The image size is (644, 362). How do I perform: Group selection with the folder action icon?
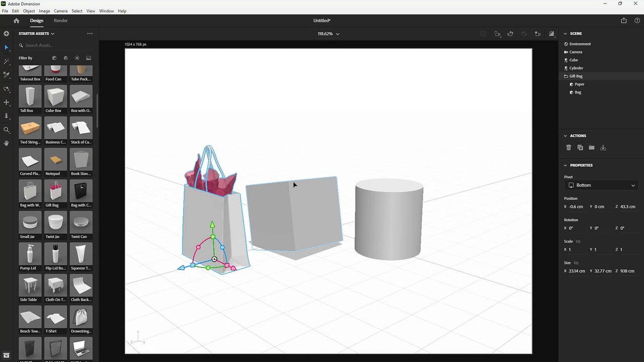(592, 147)
